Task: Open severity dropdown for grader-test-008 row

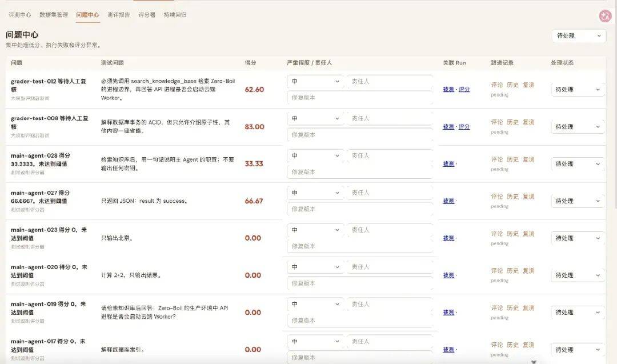Action: [x=315, y=118]
